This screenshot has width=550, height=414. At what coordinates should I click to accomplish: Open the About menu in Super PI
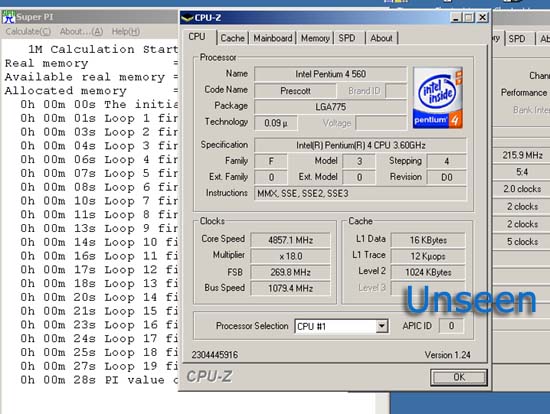click(81, 32)
